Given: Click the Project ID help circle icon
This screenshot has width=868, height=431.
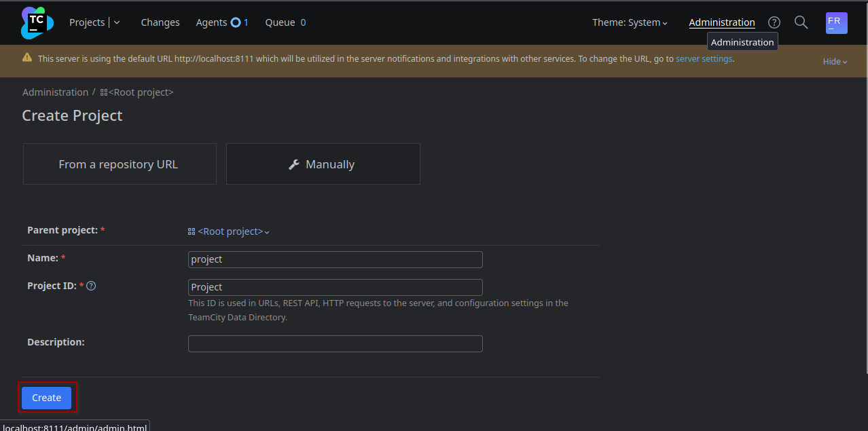Looking at the screenshot, I should point(90,285).
